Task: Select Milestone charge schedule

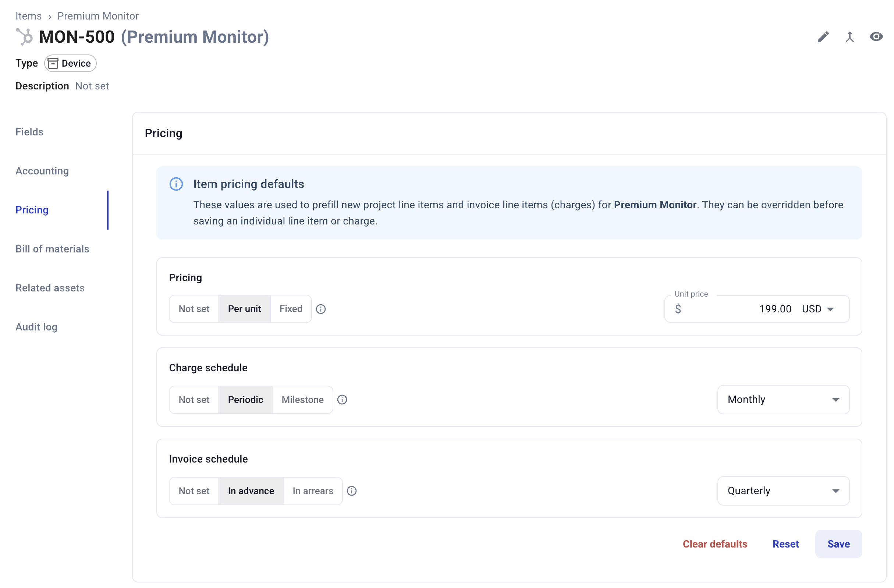Action: 303,400
